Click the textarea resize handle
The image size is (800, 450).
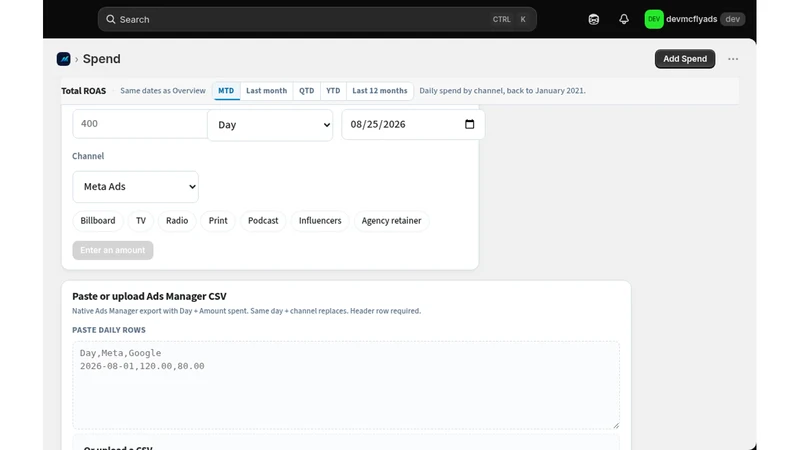[616, 425]
